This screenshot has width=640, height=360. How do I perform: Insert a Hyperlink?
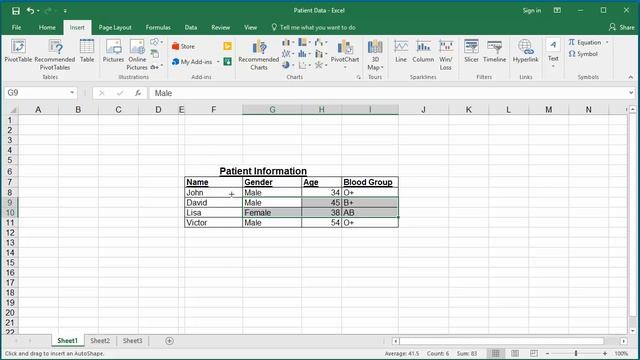525,51
